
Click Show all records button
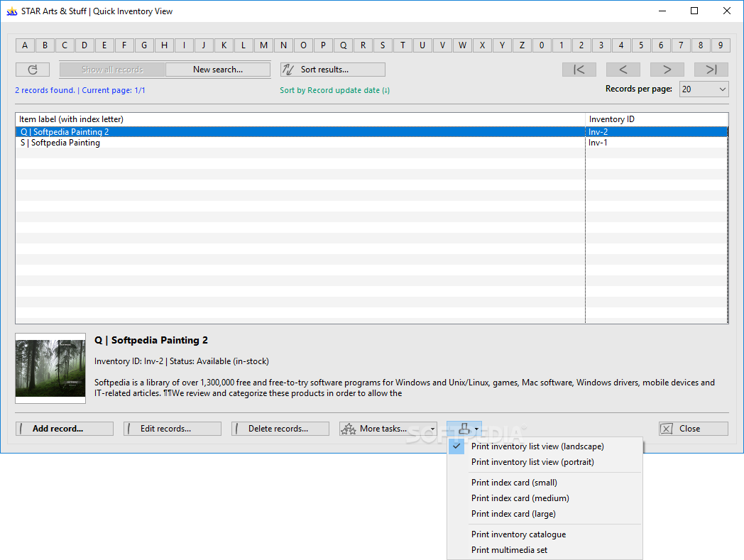coord(112,70)
